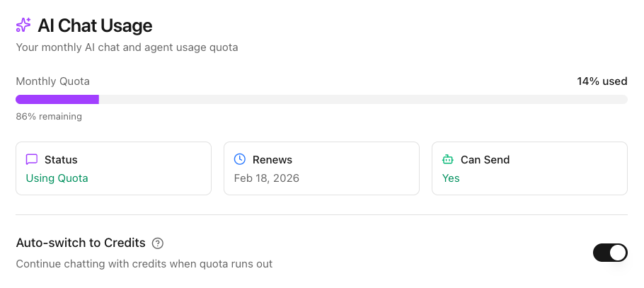Click the gray unfilled part of quota bar
This screenshot has width=644, height=288.
[x=362, y=100]
